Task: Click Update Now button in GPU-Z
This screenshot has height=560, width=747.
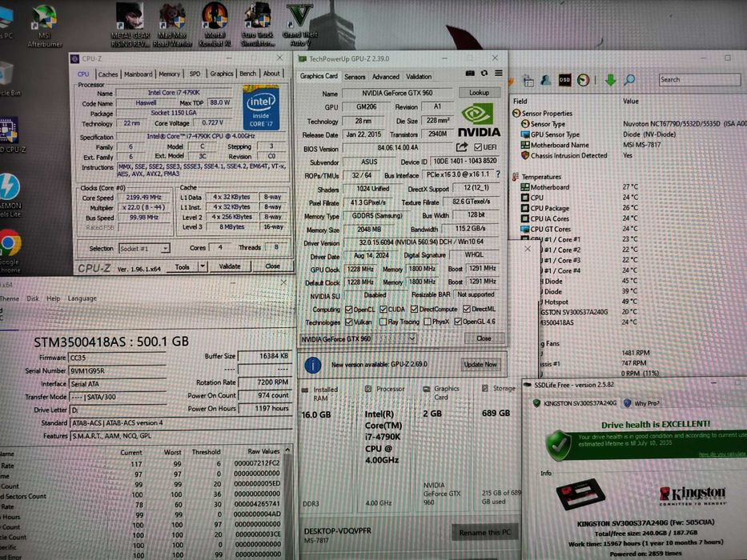Action: [480, 364]
